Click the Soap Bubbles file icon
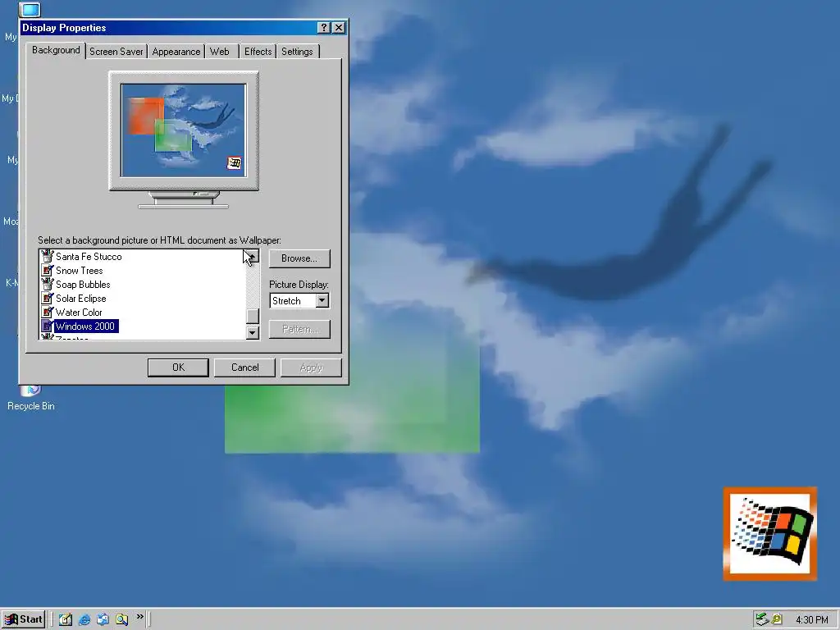The image size is (840, 630). click(x=47, y=284)
